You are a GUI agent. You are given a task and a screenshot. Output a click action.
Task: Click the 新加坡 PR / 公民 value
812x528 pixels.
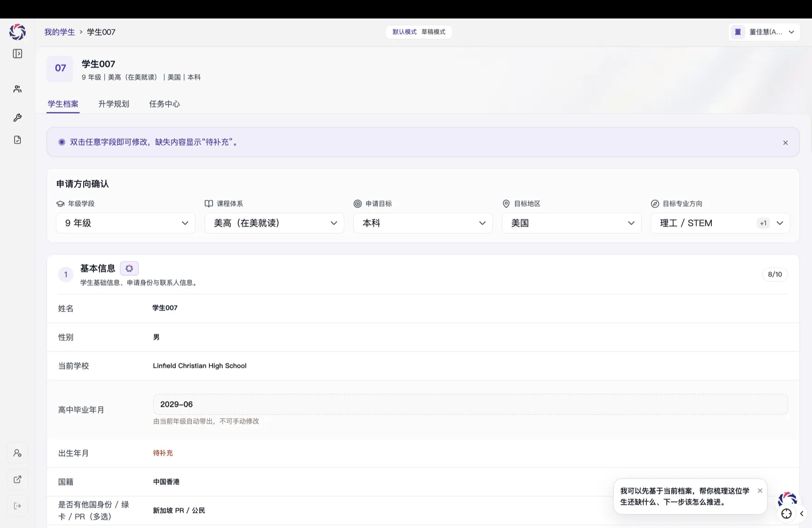tap(179, 510)
